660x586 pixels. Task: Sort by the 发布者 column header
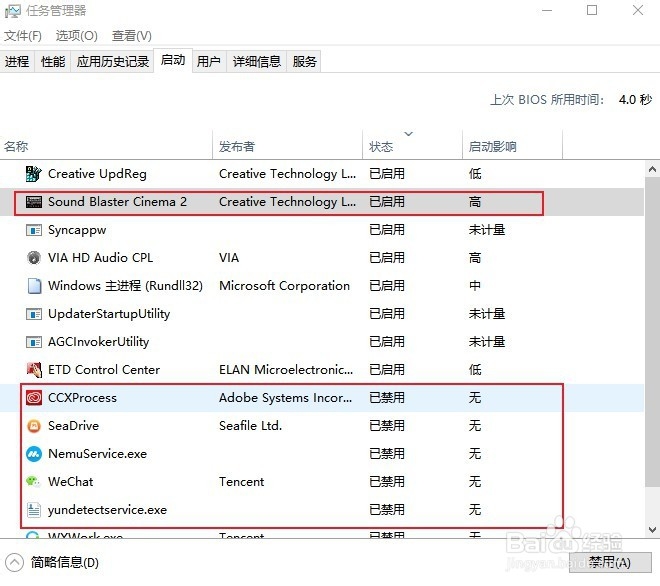click(287, 146)
